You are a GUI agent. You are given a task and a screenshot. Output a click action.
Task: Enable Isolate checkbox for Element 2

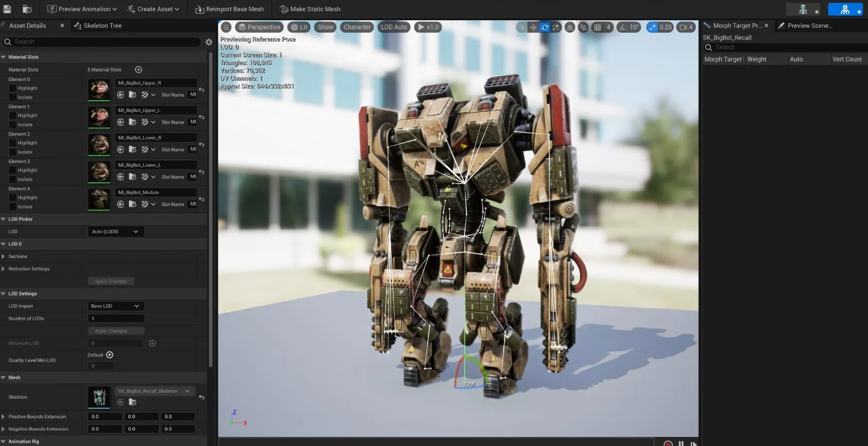13,152
